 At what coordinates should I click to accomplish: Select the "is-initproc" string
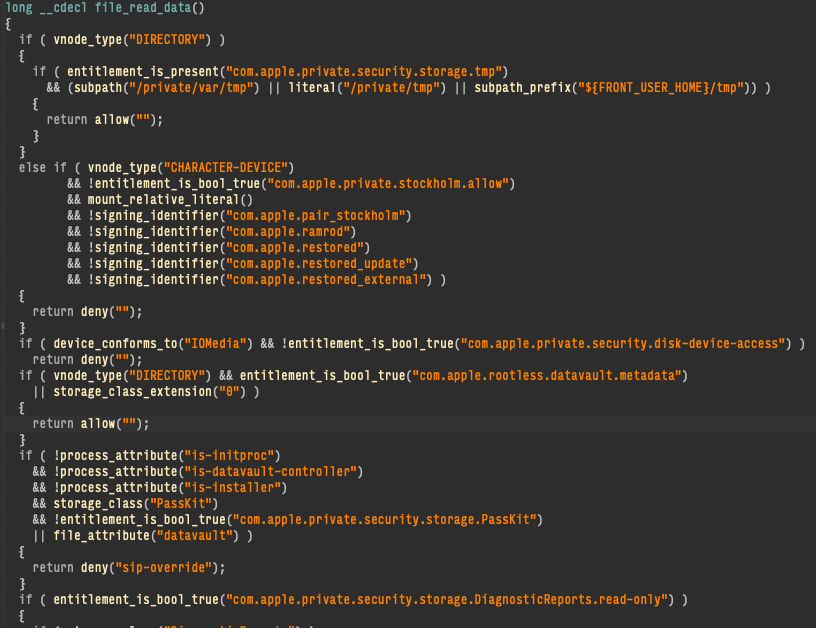coord(229,456)
